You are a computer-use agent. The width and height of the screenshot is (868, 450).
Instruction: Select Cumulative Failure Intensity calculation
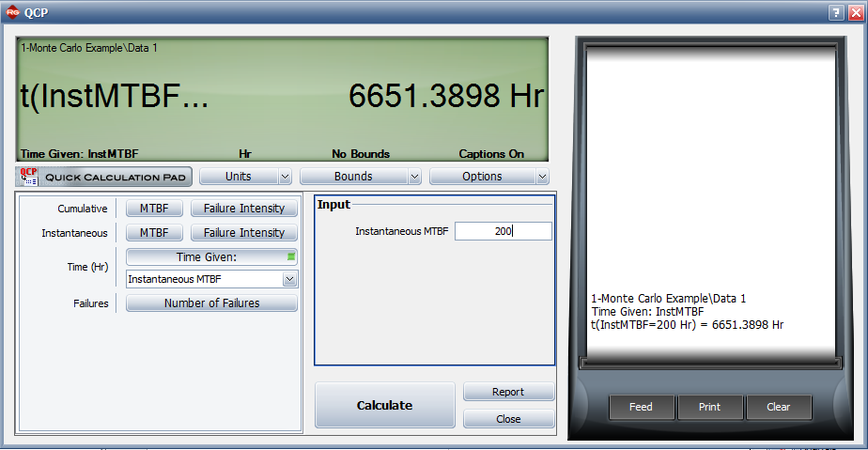pyautogui.click(x=244, y=209)
